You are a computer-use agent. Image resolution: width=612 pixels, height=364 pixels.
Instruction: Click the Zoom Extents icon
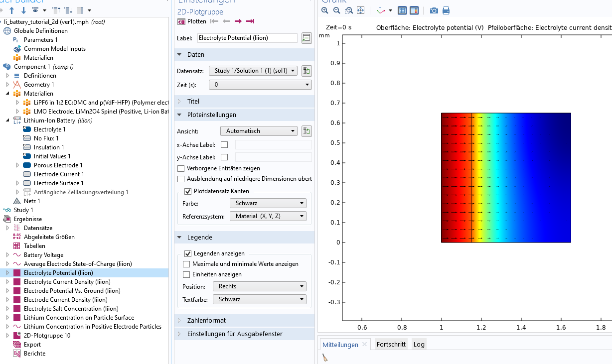click(361, 10)
